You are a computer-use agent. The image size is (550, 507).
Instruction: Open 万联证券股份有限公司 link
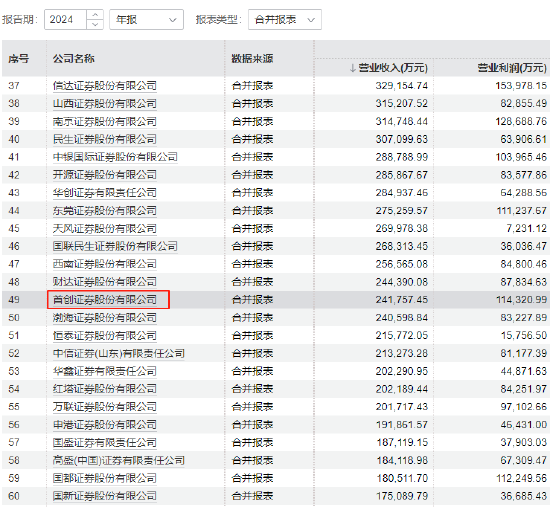pyautogui.click(x=105, y=407)
